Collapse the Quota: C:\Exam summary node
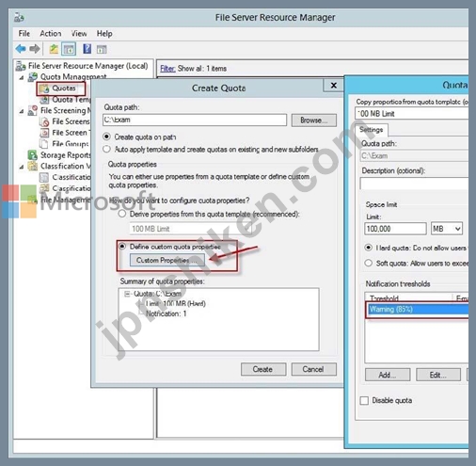The height and width of the screenshot is (466, 476). click(x=127, y=294)
